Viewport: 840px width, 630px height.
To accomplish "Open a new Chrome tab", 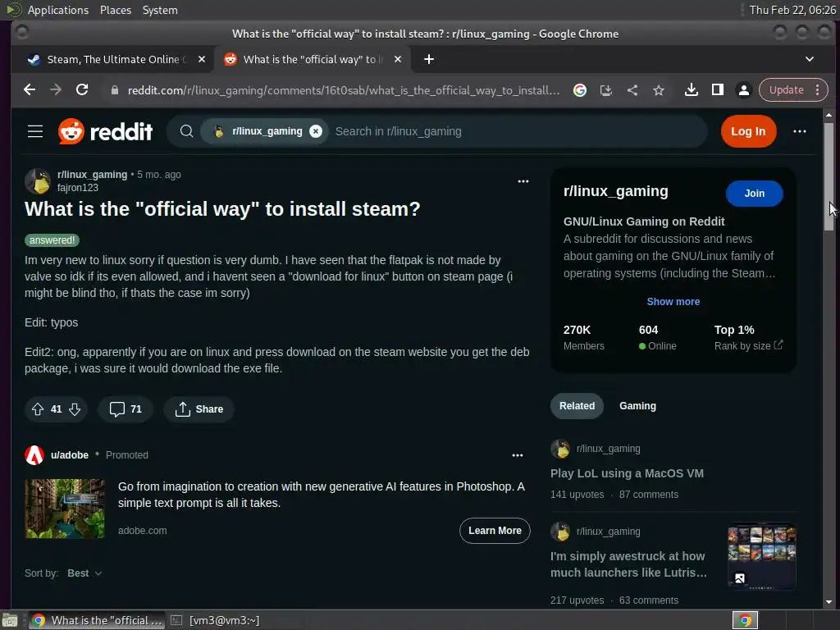I will pyautogui.click(x=428, y=59).
